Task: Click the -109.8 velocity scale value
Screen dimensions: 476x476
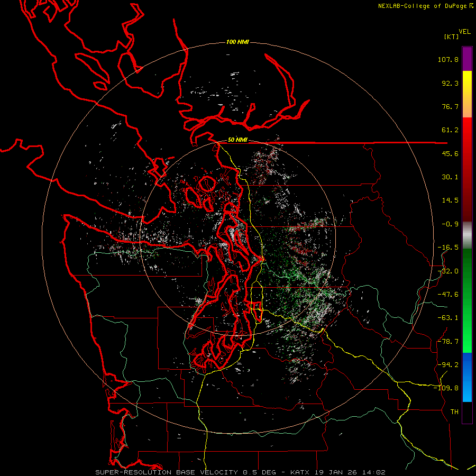Action: click(446, 388)
